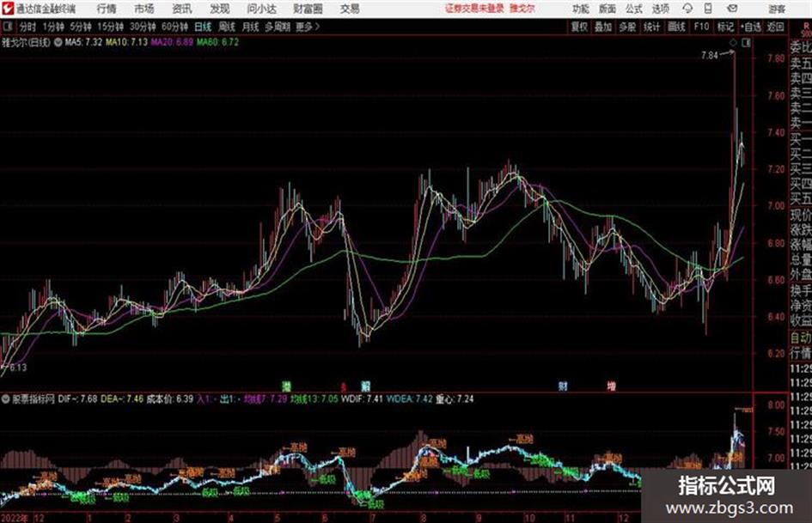Open the message envelope icon
Image resolution: width=812 pixels, height=523 pixels.
coord(732,9)
